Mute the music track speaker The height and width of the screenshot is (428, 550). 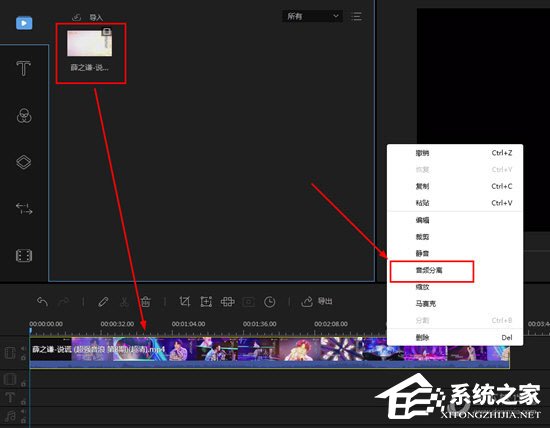(x=23, y=411)
